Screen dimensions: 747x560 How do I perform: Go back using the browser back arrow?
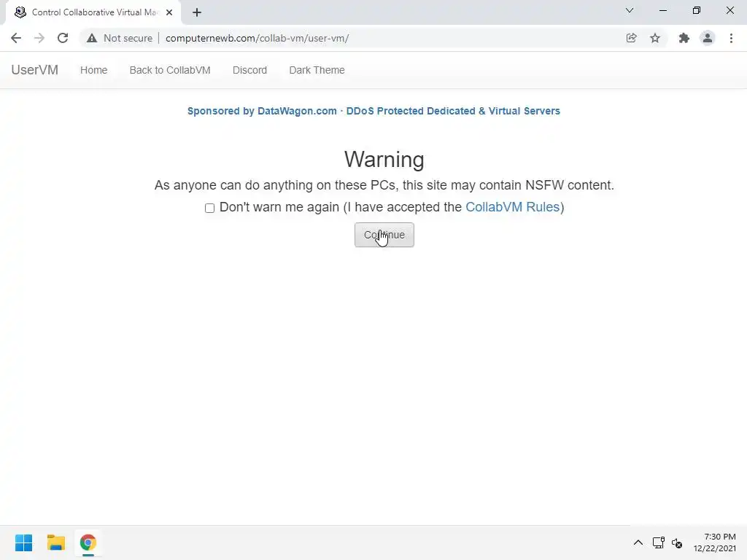16,38
